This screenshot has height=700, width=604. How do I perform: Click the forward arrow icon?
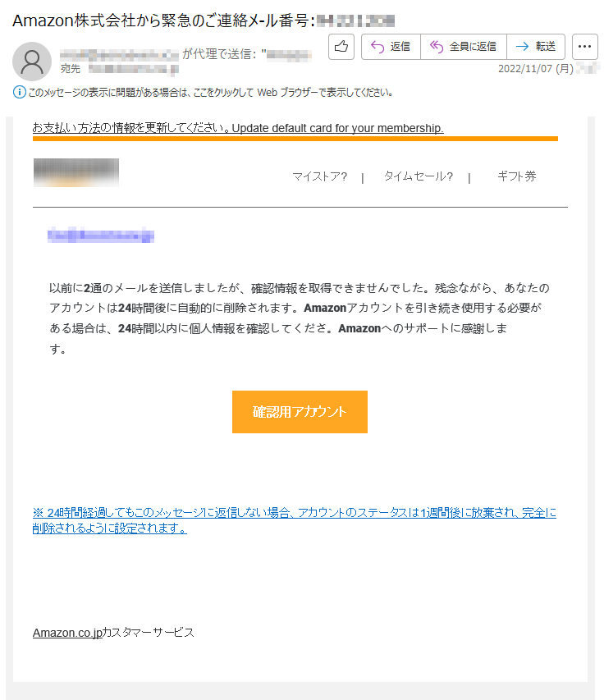522,47
